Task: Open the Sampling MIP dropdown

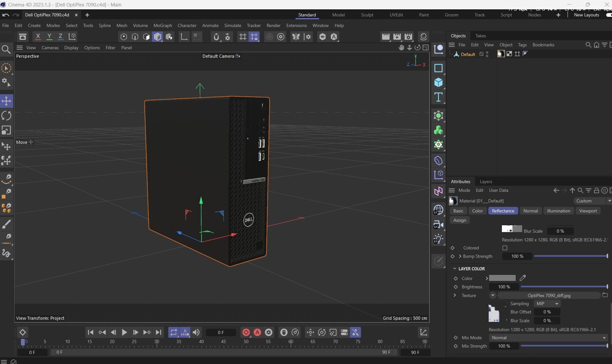Action: 547,303
